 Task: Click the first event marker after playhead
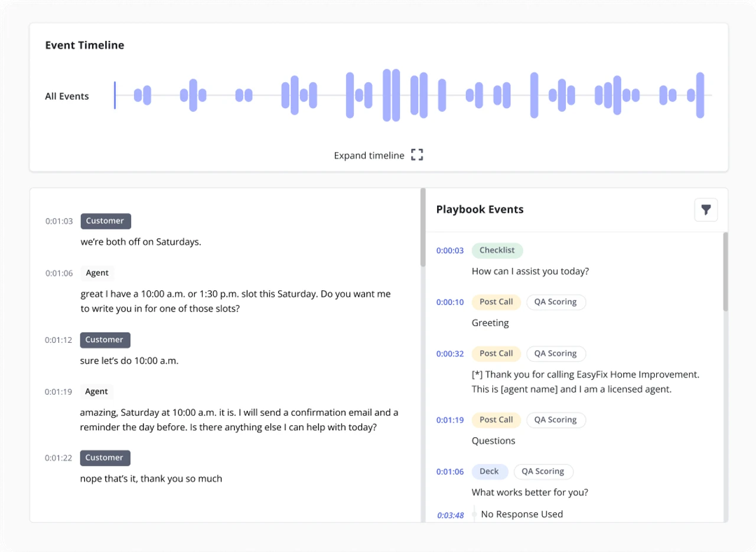[x=138, y=95]
